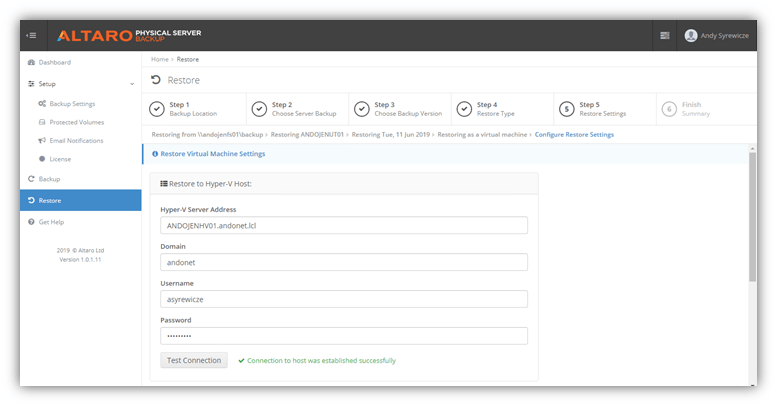The height and width of the screenshot is (406, 777).
Task: Click the Hyper-V Server Address field
Action: click(x=343, y=225)
